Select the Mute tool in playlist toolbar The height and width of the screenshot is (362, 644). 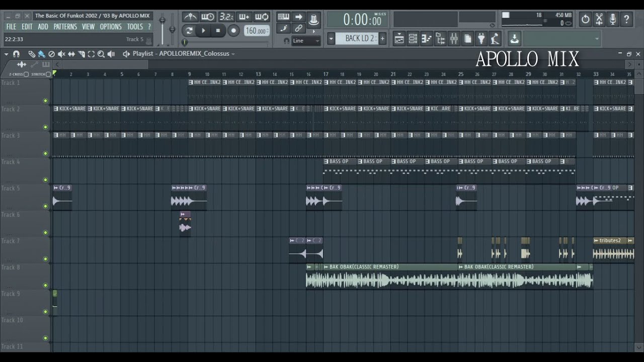[x=61, y=54]
